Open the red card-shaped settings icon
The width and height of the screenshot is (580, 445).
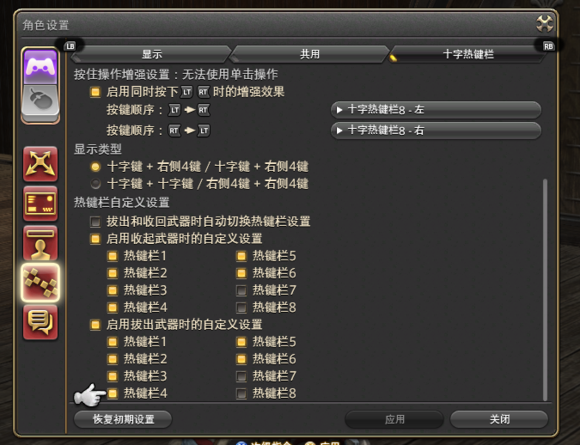click(x=40, y=203)
